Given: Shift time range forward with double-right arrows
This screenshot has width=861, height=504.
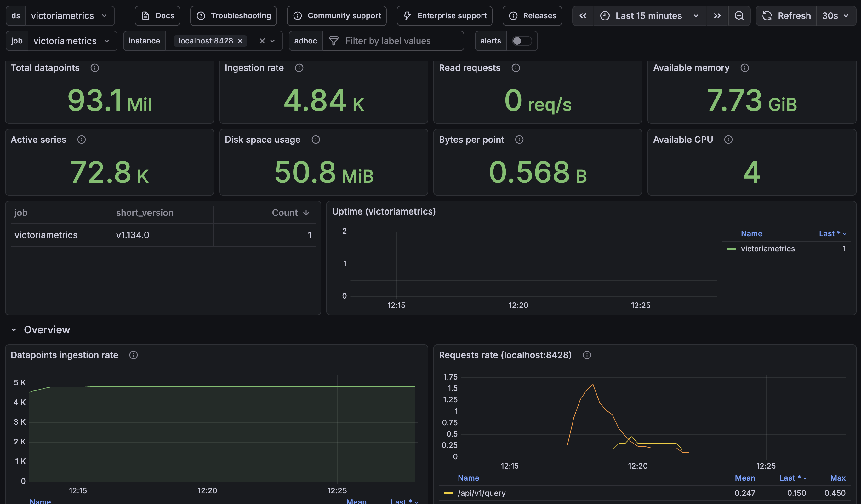Looking at the screenshot, I should 717,16.
